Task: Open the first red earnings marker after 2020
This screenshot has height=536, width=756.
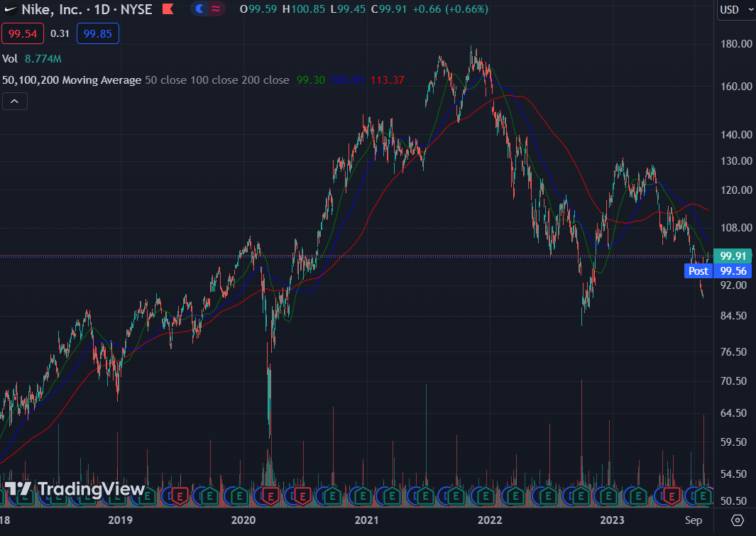Action: pyautogui.click(x=270, y=496)
